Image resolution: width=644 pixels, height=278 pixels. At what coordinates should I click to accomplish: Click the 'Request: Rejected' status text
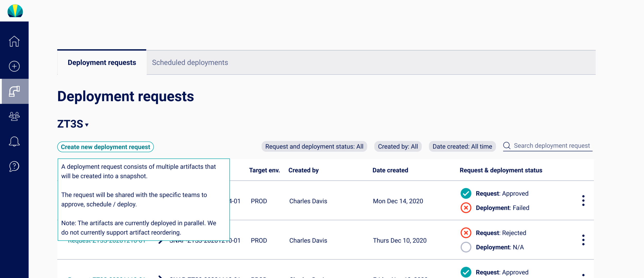coord(501,233)
